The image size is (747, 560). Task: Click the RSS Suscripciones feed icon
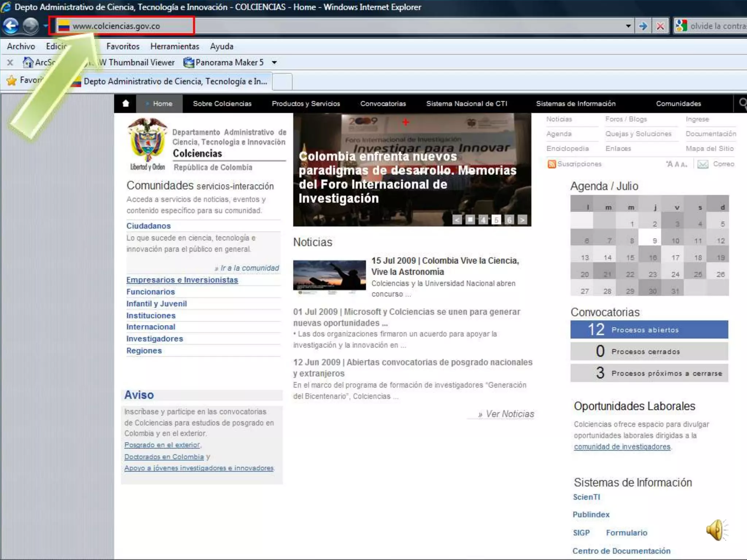[x=551, y=164]
